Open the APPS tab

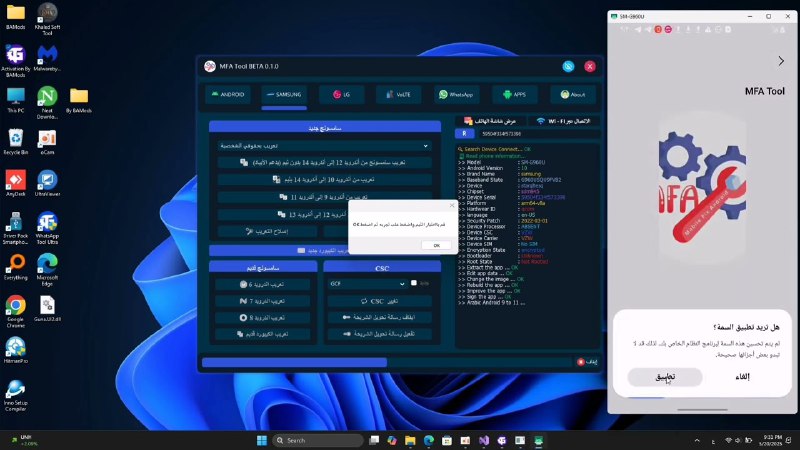(514, 94)
